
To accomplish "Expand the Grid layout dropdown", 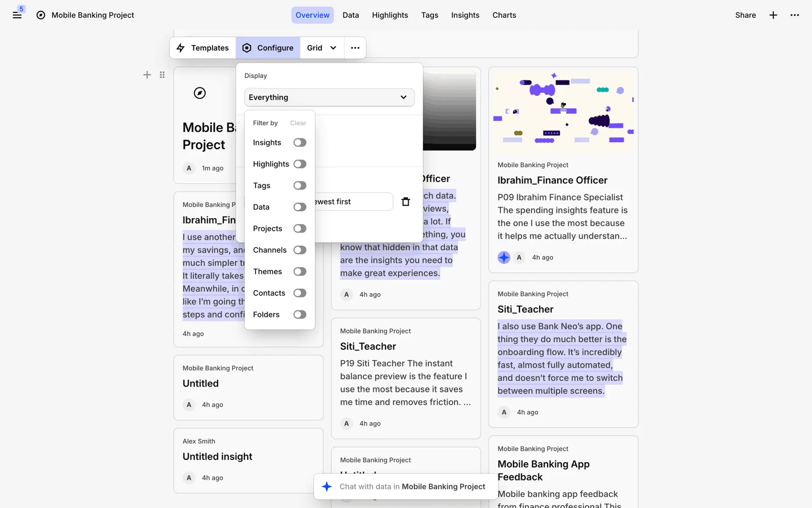I will click(322, 48).
